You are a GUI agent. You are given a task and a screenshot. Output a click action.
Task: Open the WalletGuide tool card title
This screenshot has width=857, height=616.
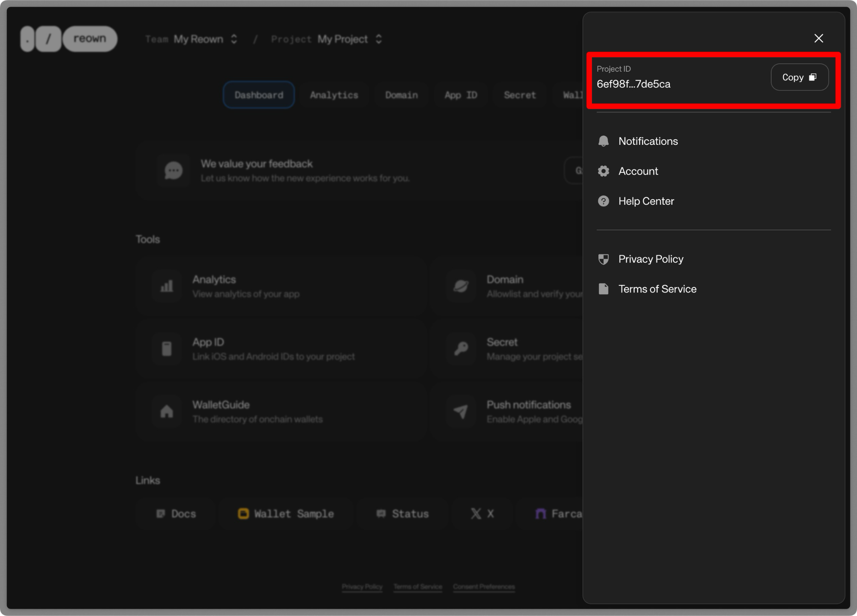pyautogui.click(x=221, y=405)
